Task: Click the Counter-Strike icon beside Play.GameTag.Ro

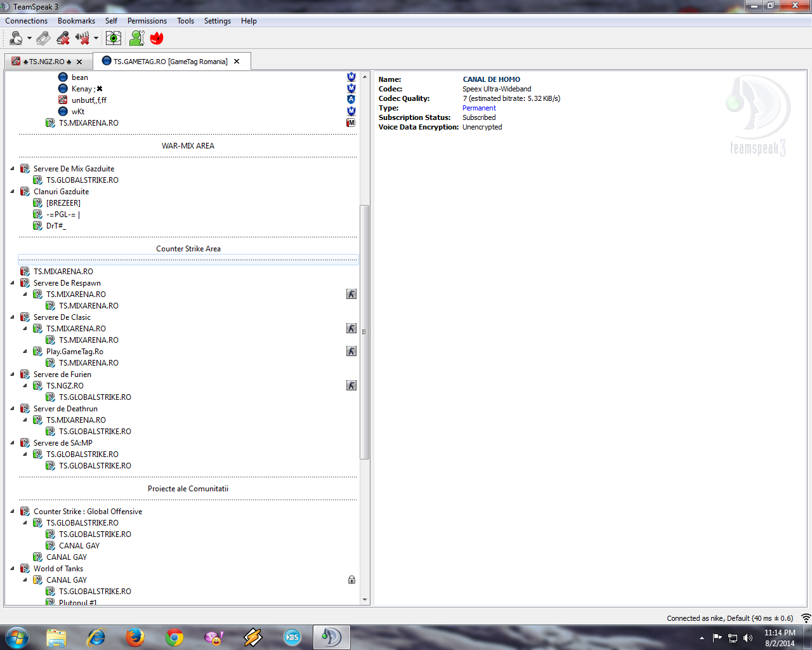Action: tap(351, 351)
